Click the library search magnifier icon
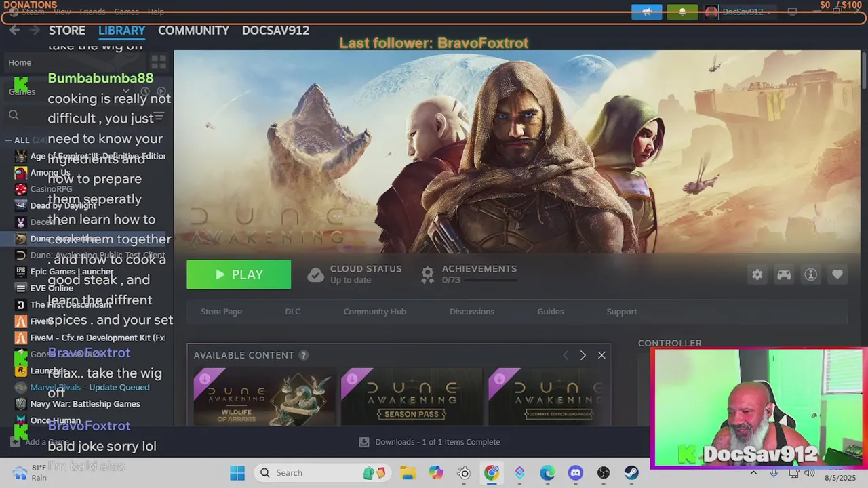This screenshot has width=868, height=488. (x=14, y=116)
